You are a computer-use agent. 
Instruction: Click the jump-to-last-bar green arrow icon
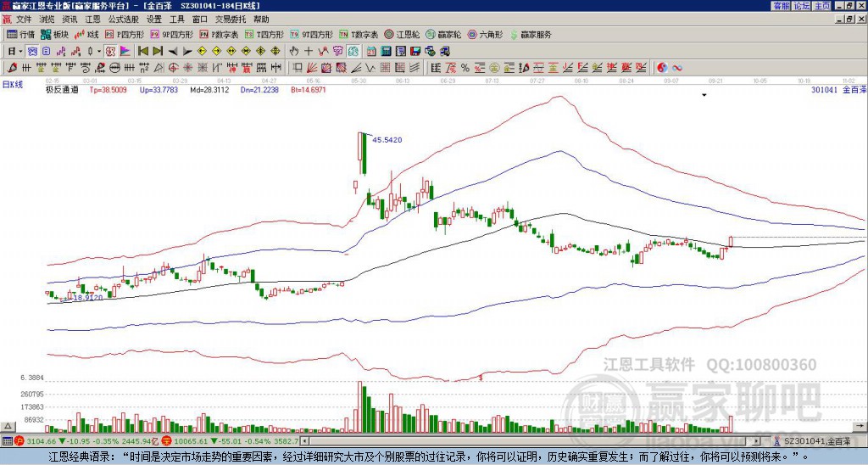coord(158,52)
